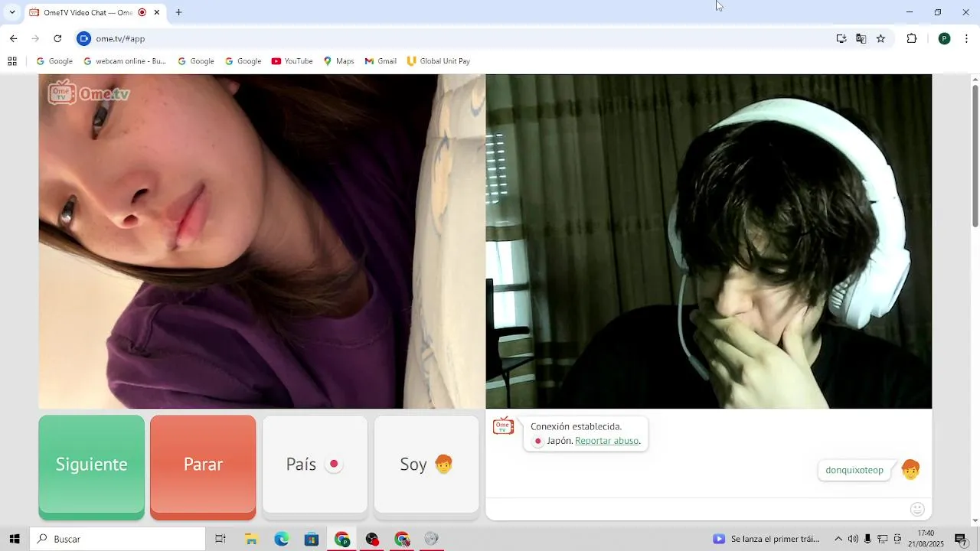Open Microsoft Store from taskbar
This screenshot has height=551, width=980.
[x=312, y=539]
